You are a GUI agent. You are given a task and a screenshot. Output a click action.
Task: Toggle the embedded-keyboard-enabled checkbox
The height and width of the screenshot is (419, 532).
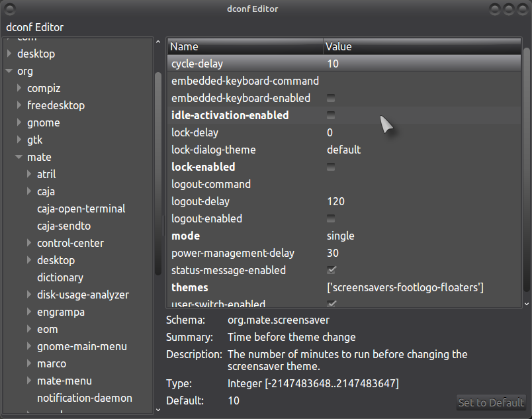pos(331,98)
